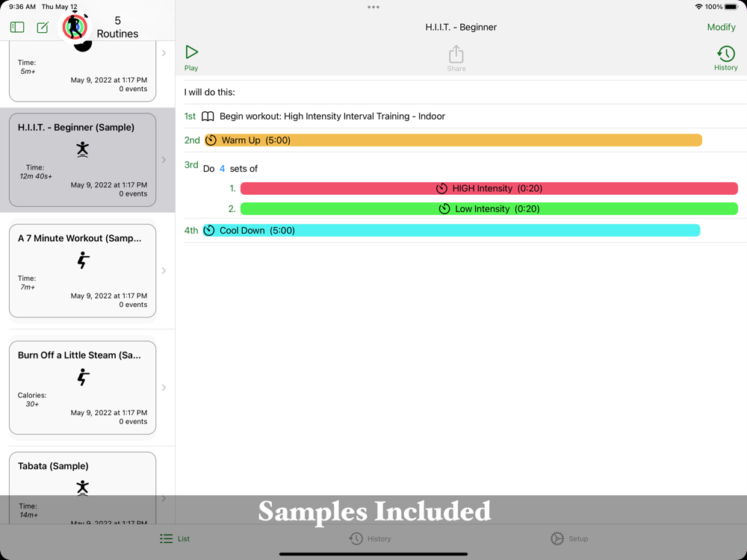The height and width of the screenshot is (560, 747).
Task: Click the 5 Routines header label
Action: [x=118, y=27]
